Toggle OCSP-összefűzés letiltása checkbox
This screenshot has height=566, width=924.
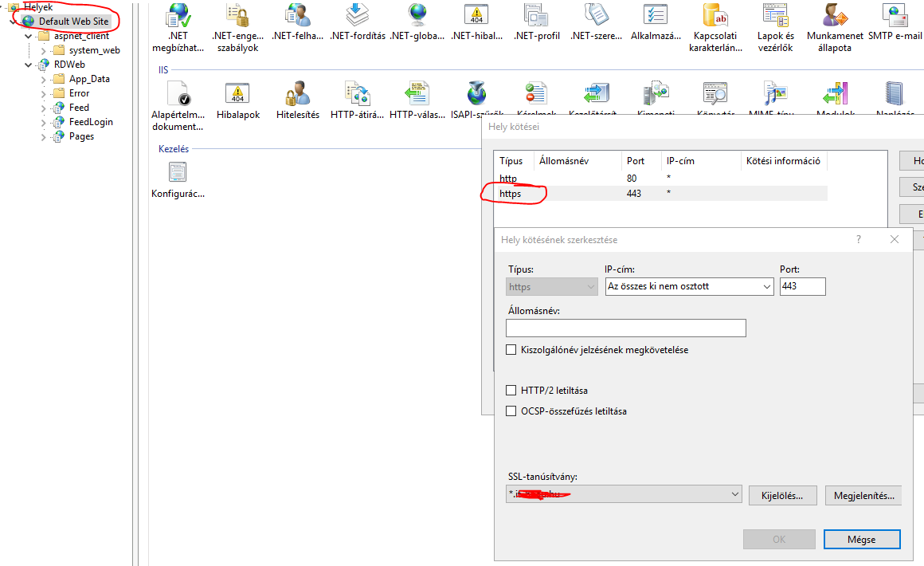click(x=511, y=411)
